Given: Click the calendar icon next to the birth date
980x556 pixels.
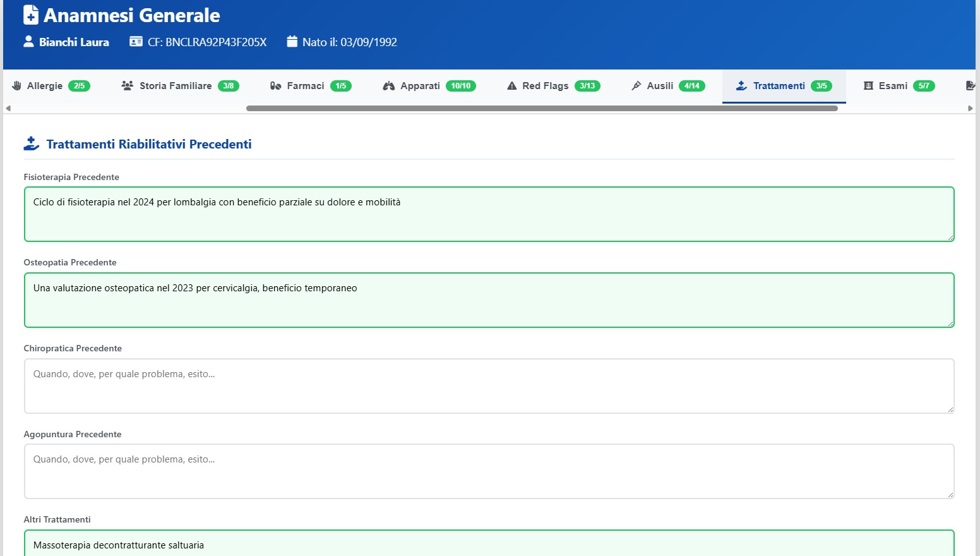Looking at the screenshot, I should tap(292, 41).
